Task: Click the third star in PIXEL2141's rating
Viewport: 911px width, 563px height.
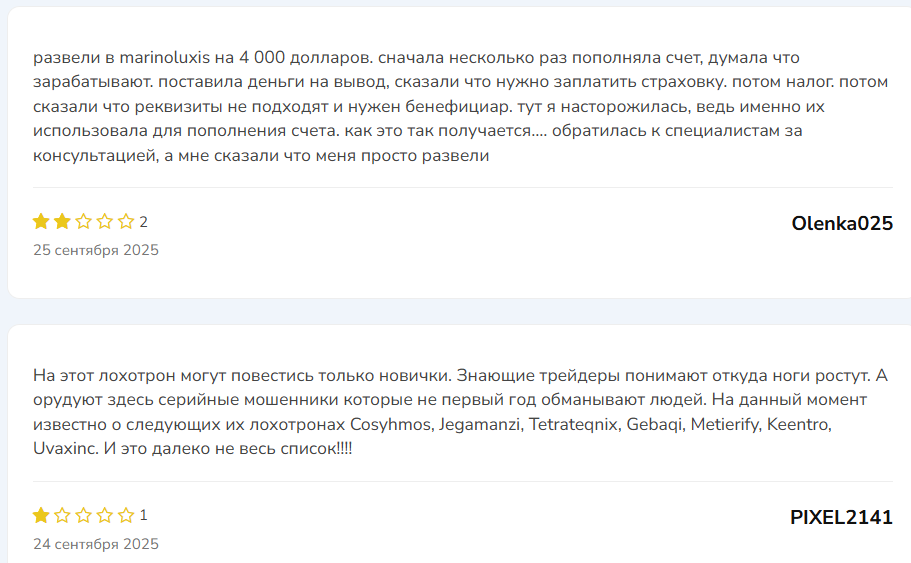Action: (x=84, y=515)
